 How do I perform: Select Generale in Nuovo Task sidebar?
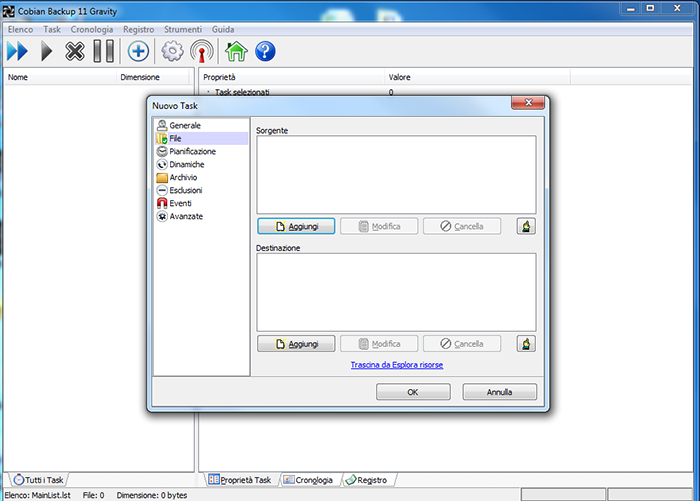(x=201, y=125)
